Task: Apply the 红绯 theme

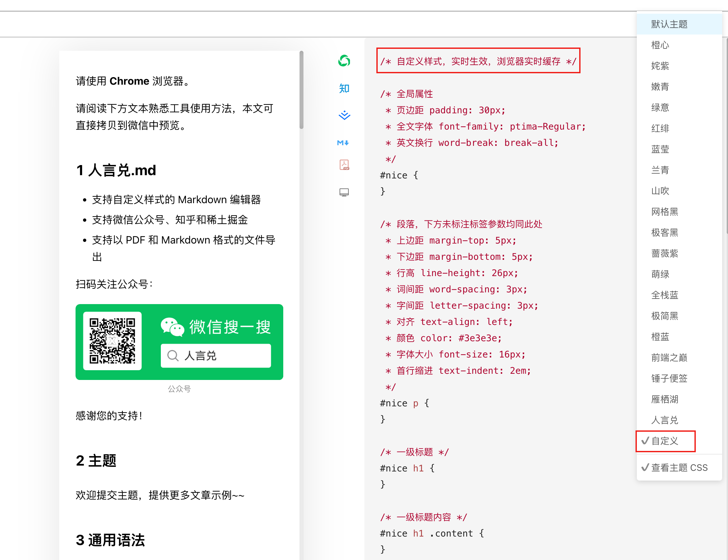Action: pyautogui.click(x=679, y=128)
